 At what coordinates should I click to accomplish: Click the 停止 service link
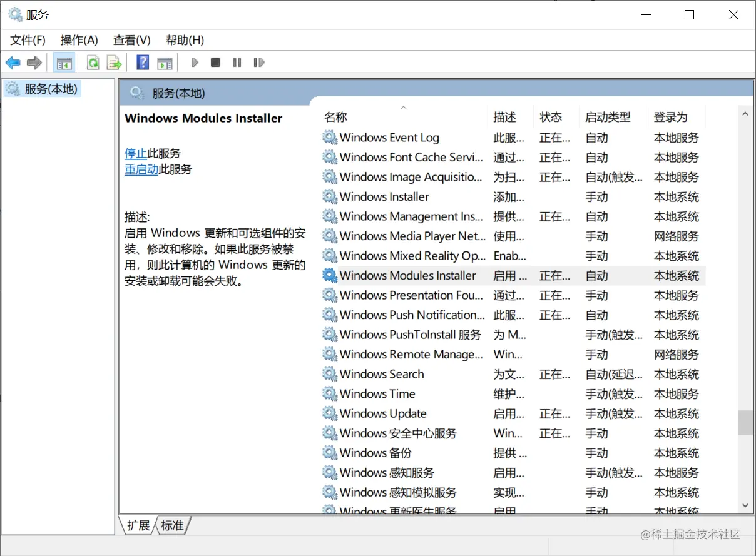point(136,153)
